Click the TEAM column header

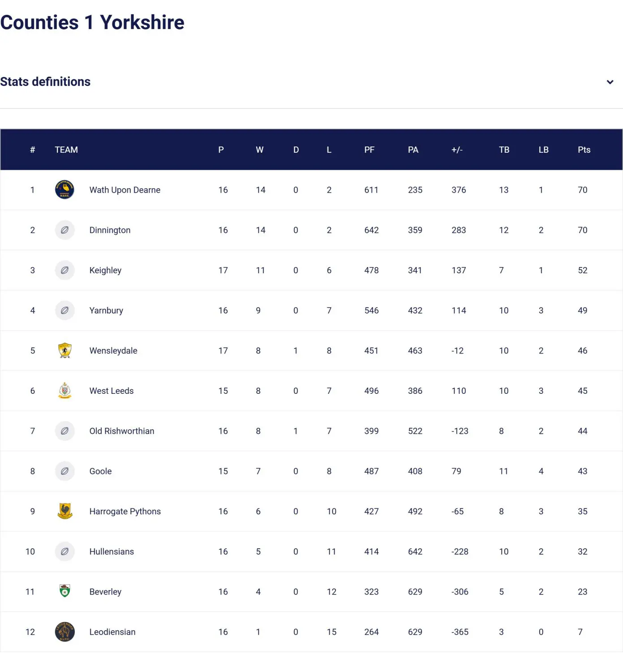(x=66, y=150)
